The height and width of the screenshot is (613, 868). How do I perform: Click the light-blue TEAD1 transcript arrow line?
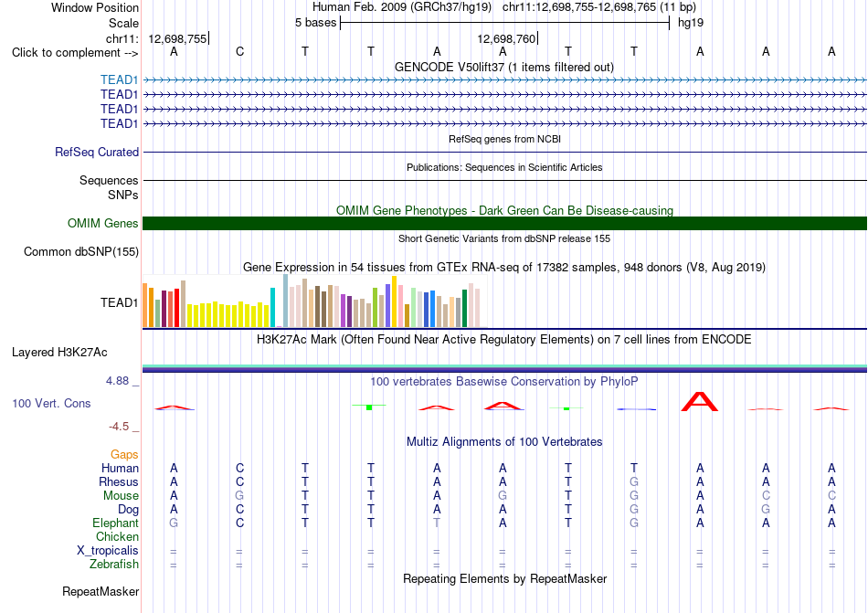(x=504, y=80)
